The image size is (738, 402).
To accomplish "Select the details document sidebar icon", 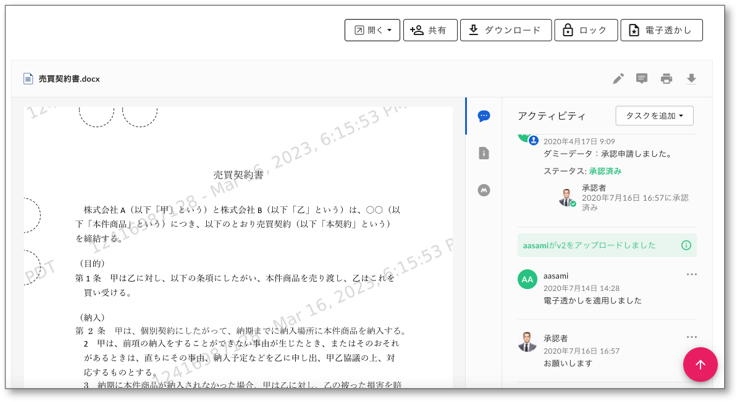I will click(x=483, y=153).
